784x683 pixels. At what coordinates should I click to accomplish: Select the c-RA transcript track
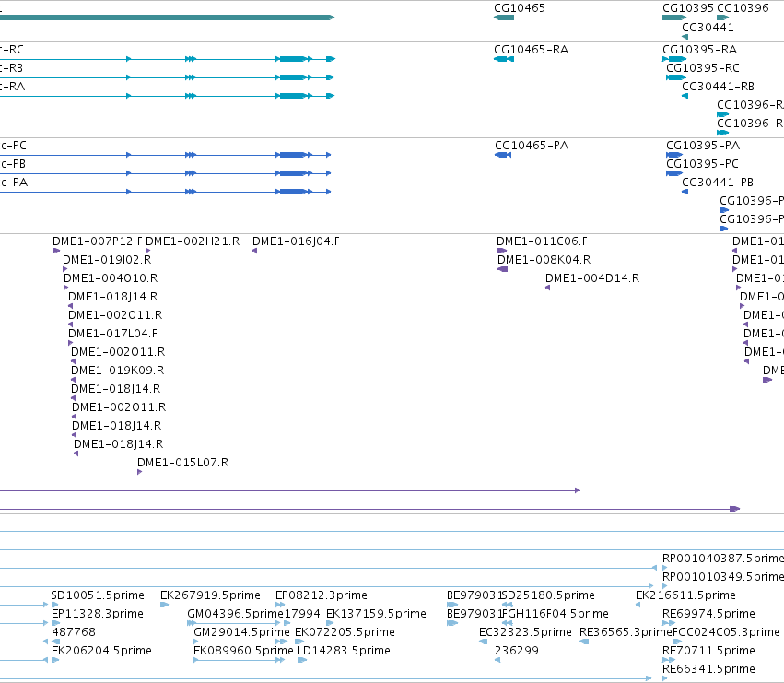click(167, 96)
